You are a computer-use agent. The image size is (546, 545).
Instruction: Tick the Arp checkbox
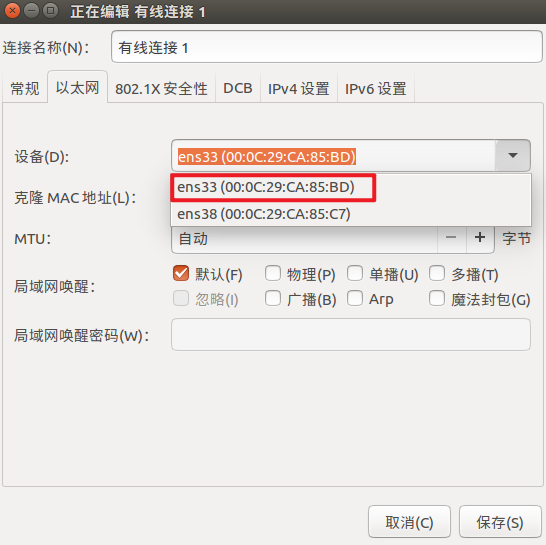pos(355,298)
